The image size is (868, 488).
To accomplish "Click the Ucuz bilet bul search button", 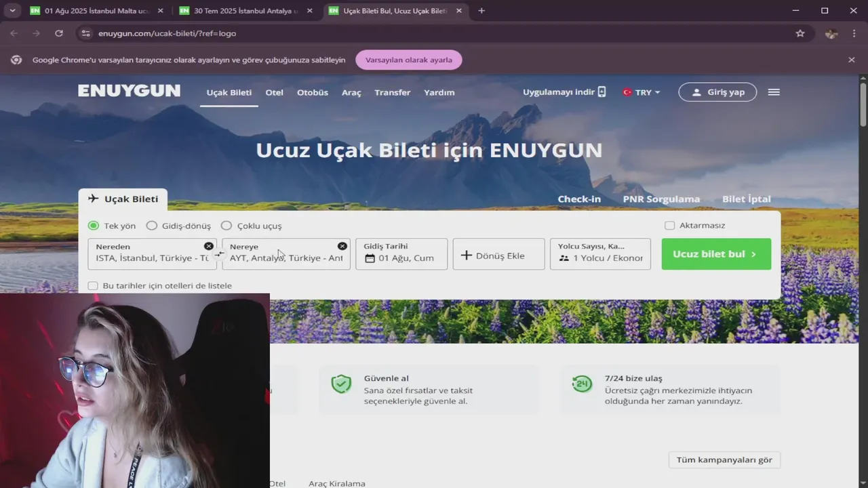I will coord(716,253).
